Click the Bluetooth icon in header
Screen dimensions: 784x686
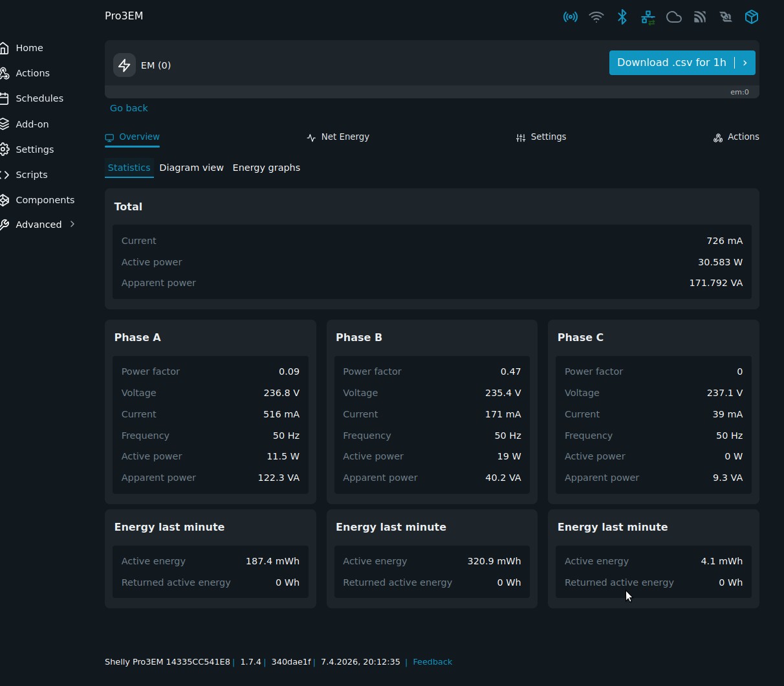tap(622, 17)
